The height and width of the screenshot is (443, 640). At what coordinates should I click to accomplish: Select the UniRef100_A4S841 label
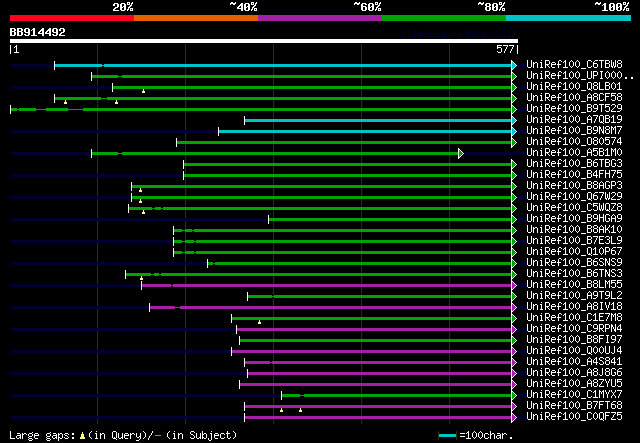(574, 361)
